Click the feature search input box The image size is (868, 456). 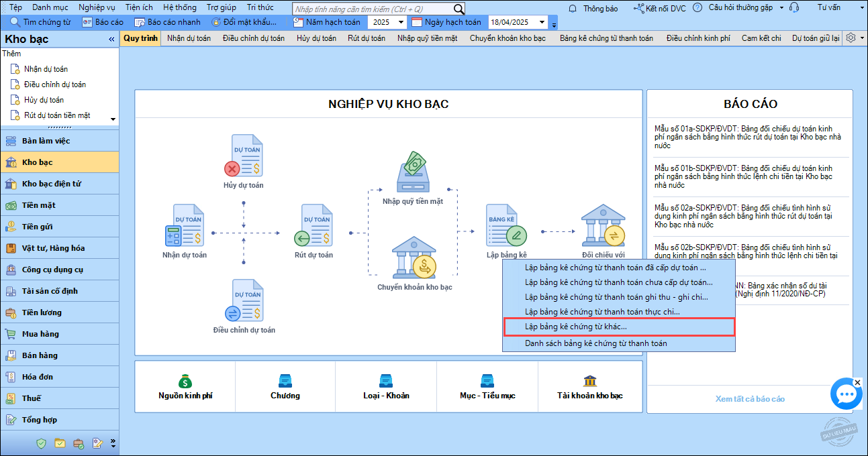pos(373,9)
